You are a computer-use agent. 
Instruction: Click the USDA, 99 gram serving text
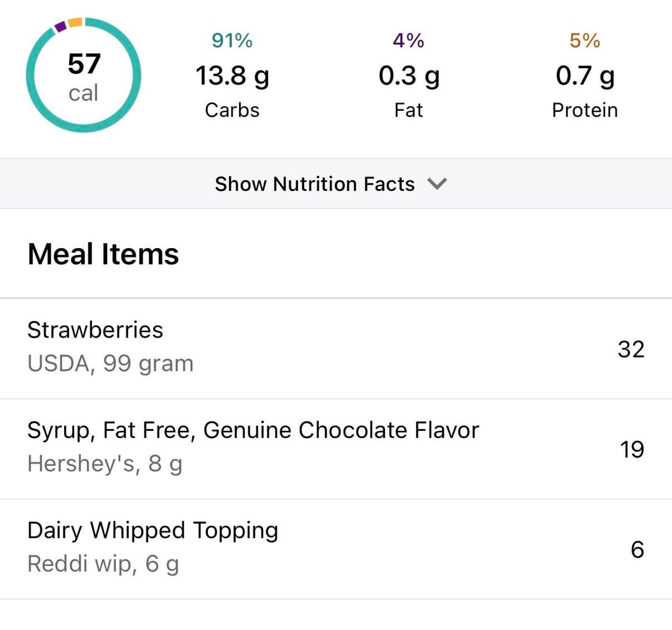click(110, 363)
